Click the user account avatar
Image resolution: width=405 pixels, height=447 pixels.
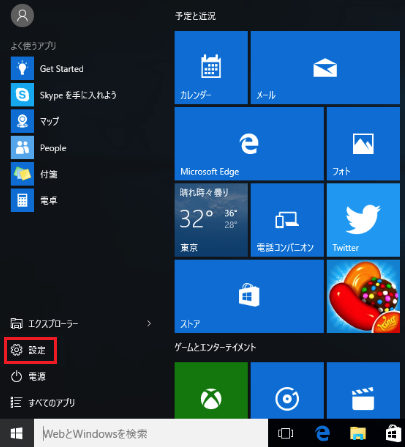22,15
